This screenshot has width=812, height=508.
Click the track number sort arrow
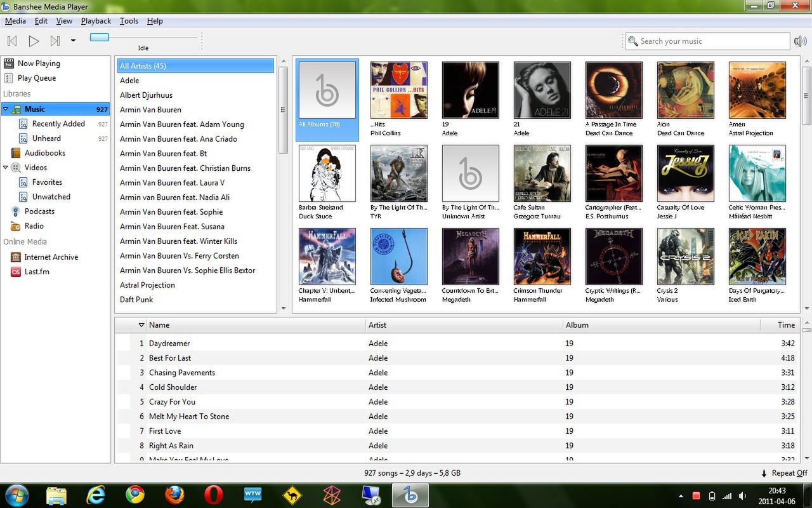[x=141, y=325]
